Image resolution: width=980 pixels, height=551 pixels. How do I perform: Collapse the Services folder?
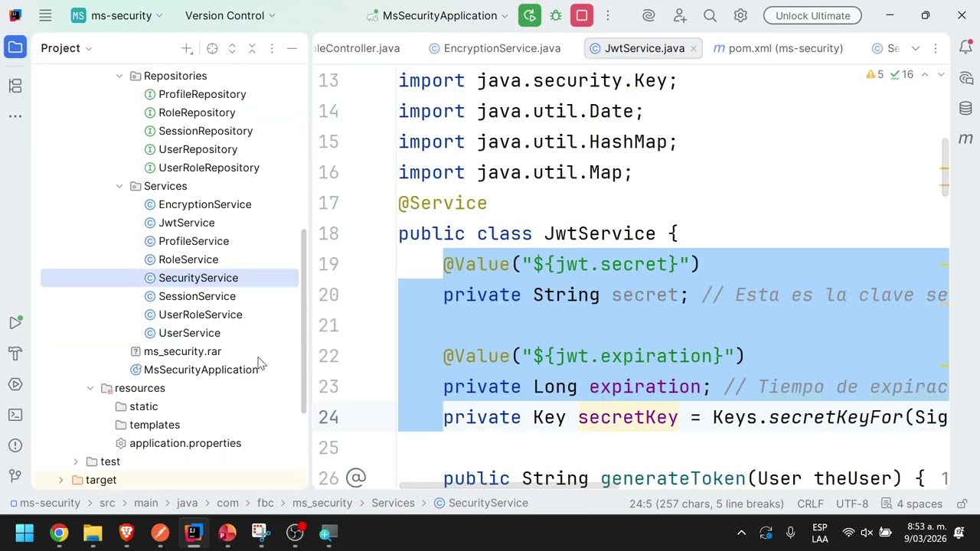(119, 186)
